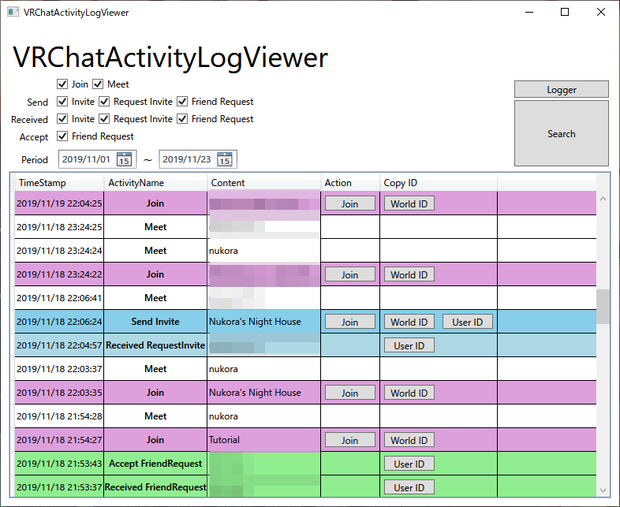Viewport: 620px width, 507px height.
Task: Copy User ID in Received FriendRequest row
Action: click(409, 487)
